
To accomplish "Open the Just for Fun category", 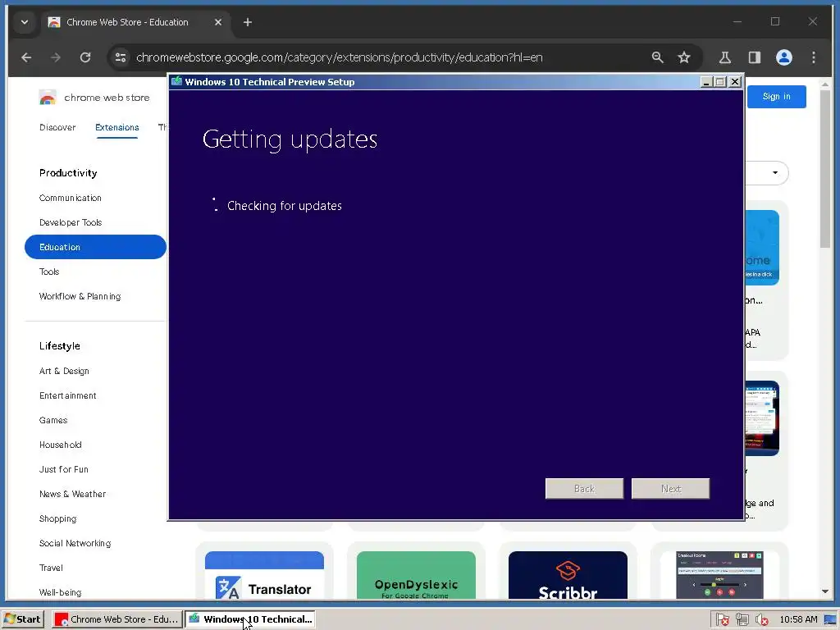I will (64, 469).
